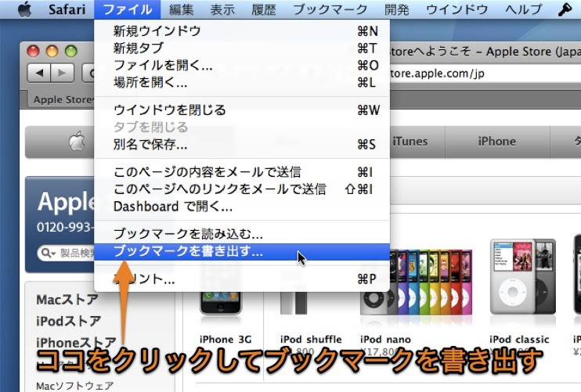The height and width of the screenshot is (392, 581).
Task: Open the iPod shuffle product link
Action: coord(311,339)
